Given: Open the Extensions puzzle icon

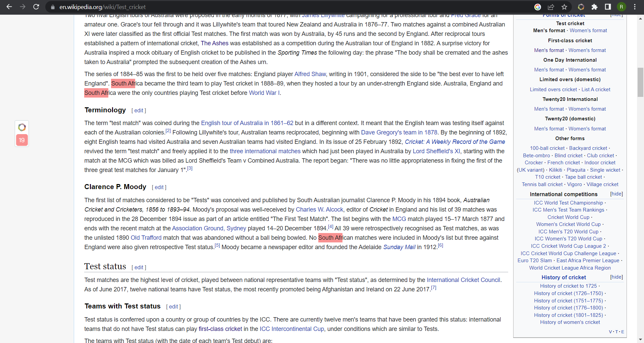Looking at the screenshot, I should pos(594,7).
